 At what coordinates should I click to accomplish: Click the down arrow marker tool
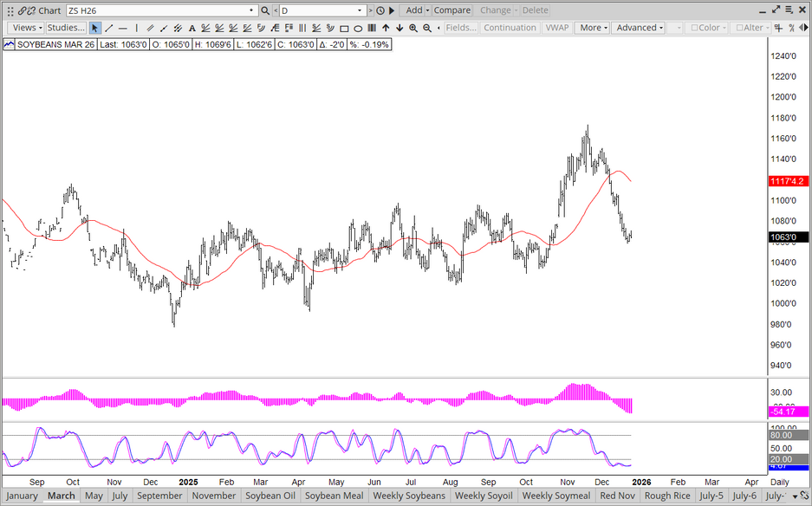[x=400, y=28]
